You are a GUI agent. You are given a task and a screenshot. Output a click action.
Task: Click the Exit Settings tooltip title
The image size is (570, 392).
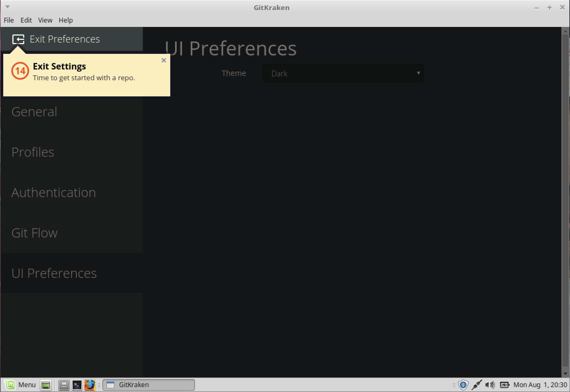click(59, 66)
